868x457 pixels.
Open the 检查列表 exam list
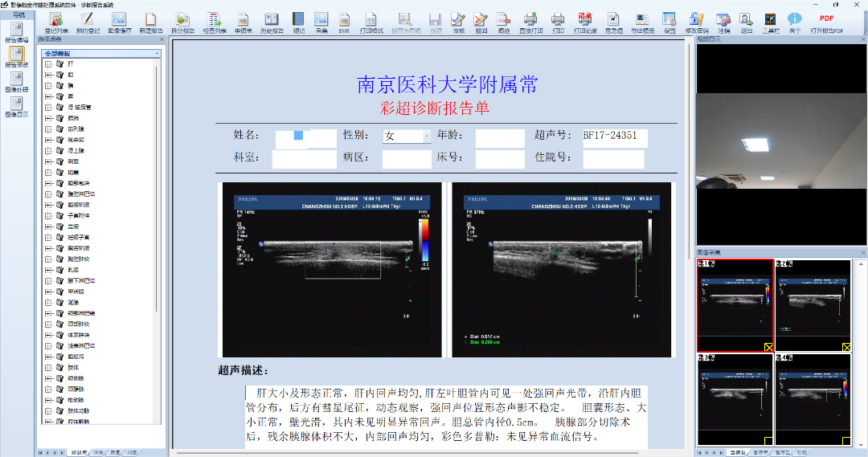point(215,23)
